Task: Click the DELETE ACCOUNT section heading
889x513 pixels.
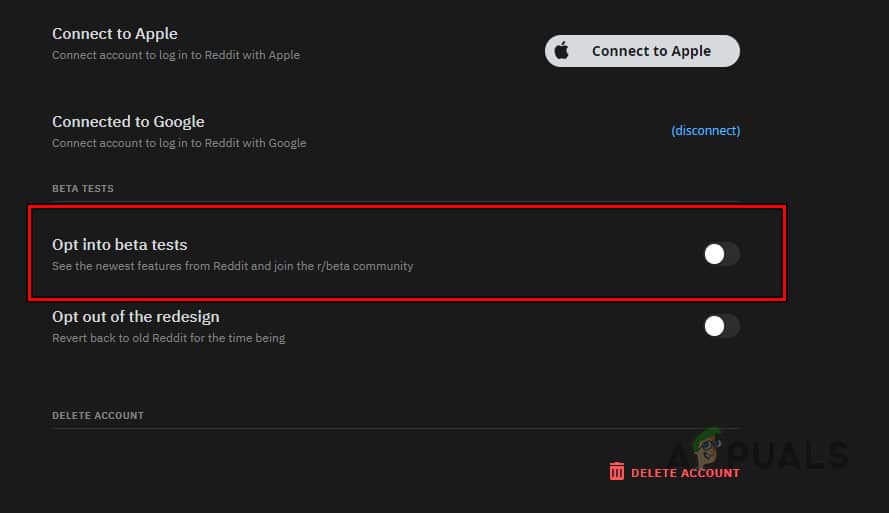Action: coord(98,416)
